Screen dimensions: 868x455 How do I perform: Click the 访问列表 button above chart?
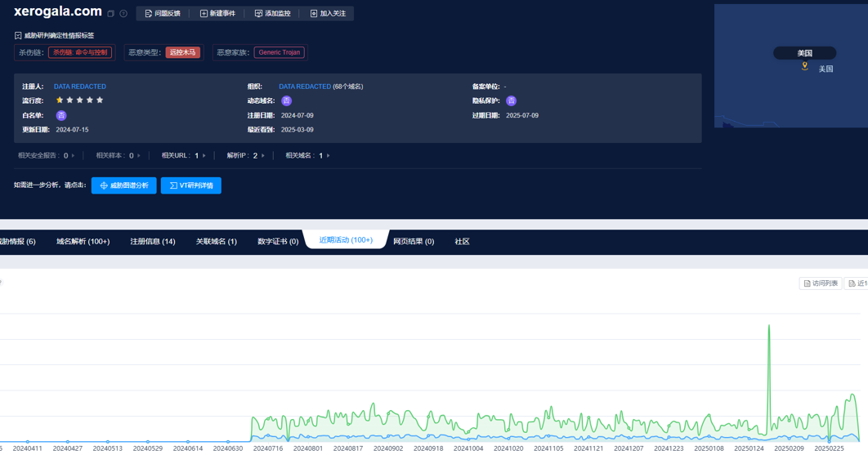click(821, 283)
